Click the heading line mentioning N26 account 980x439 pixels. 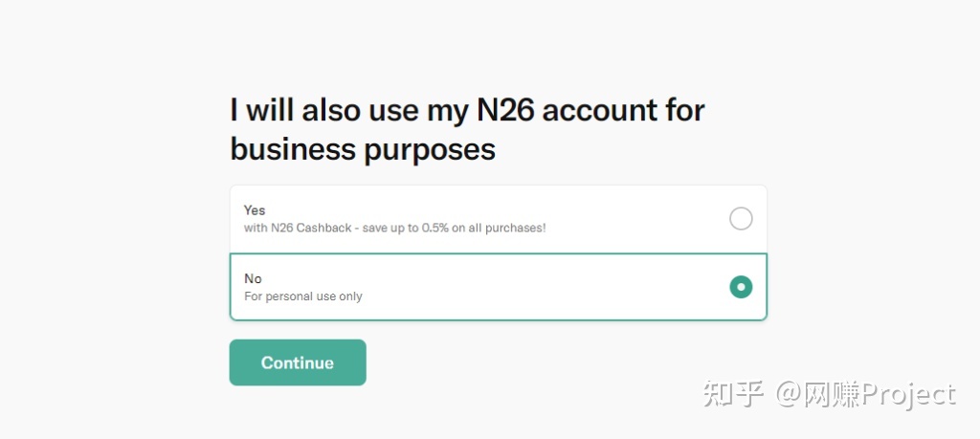click(467, 110)
